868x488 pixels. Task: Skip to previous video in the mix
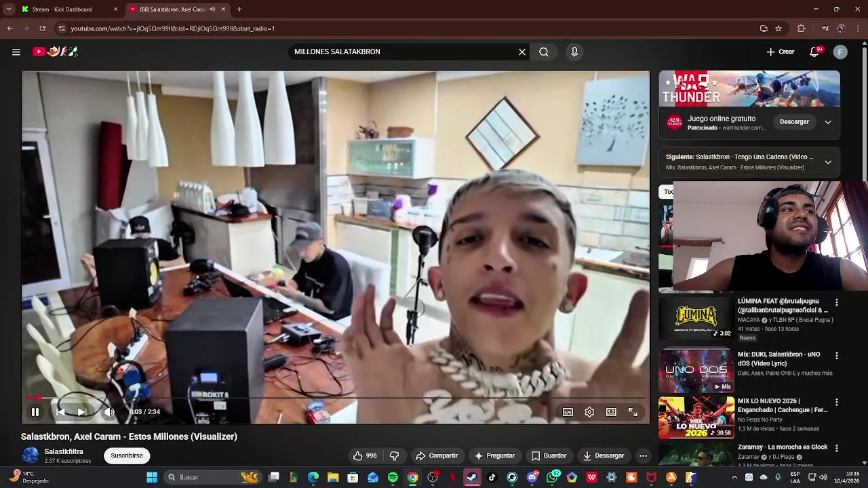click(60, 411)
